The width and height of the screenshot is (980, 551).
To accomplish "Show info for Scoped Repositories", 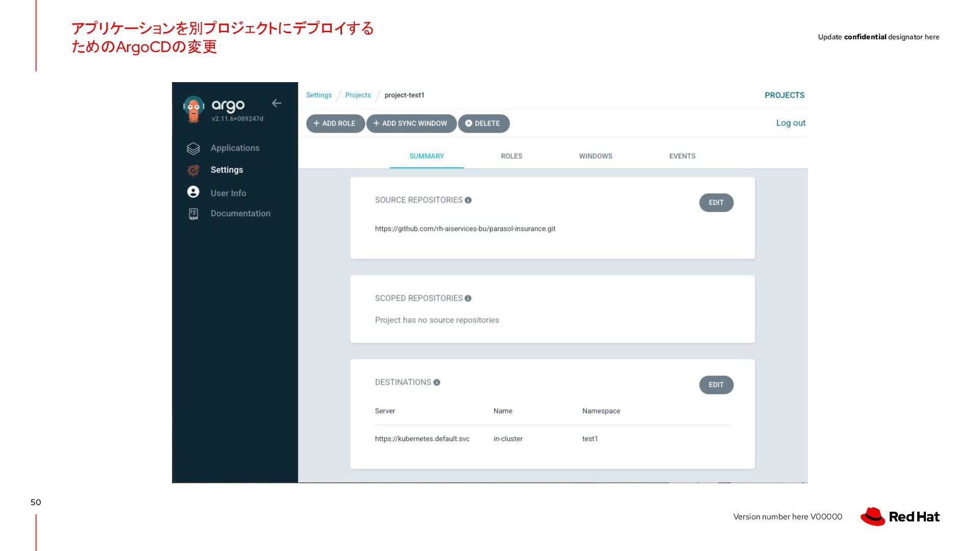I will tap(468, 298).
